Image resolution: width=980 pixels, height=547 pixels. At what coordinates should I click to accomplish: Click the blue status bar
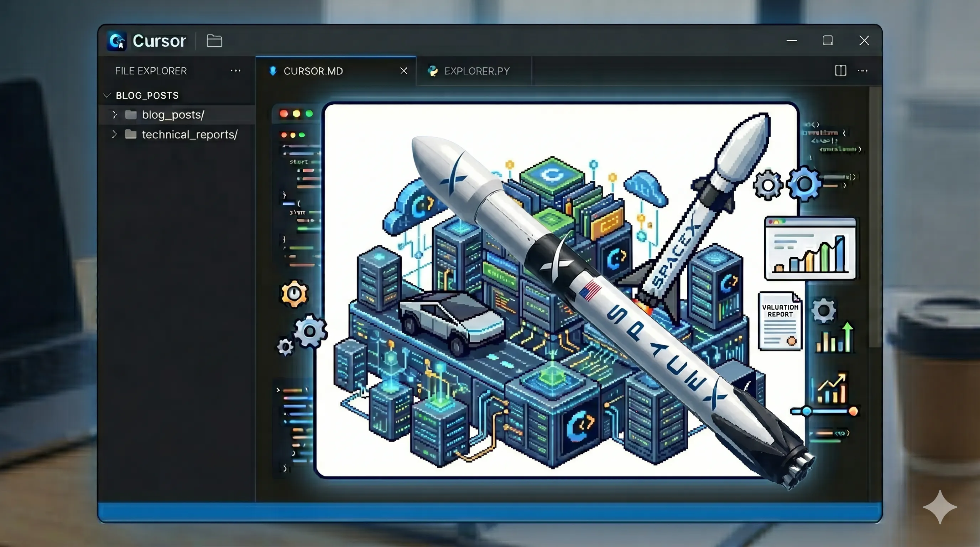click(x=490, y=512)
